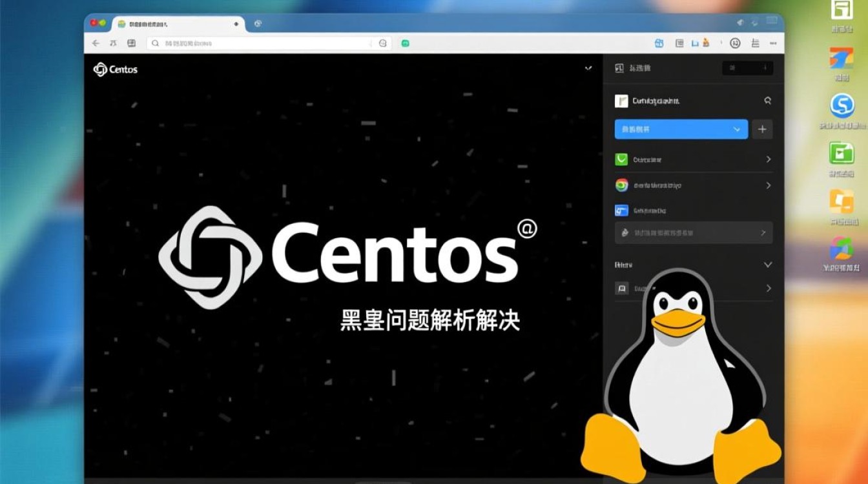
Task: Search in the side panel with magnifier icon
Action: pyautogui.click(x=768, y=101)
